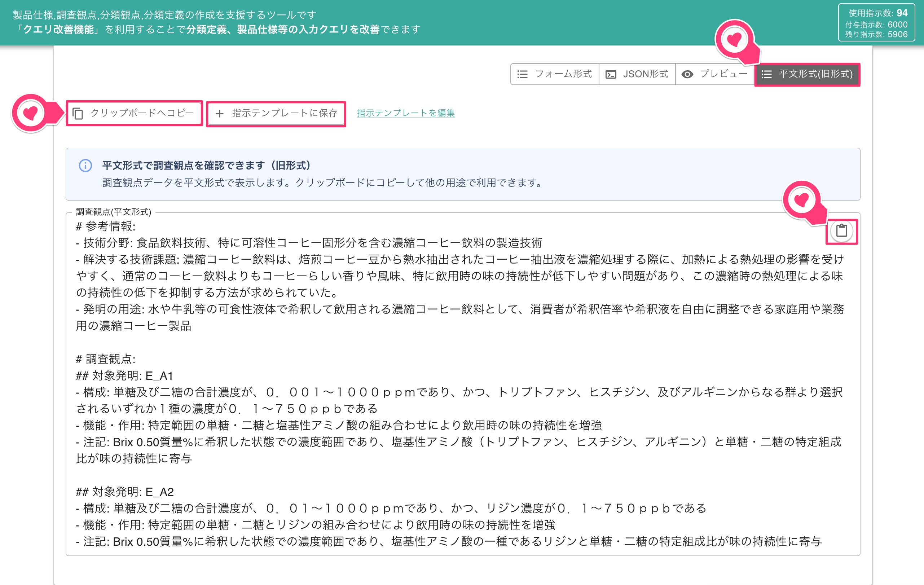Select 平文形式(旧形式) tab

pos(807,74)
